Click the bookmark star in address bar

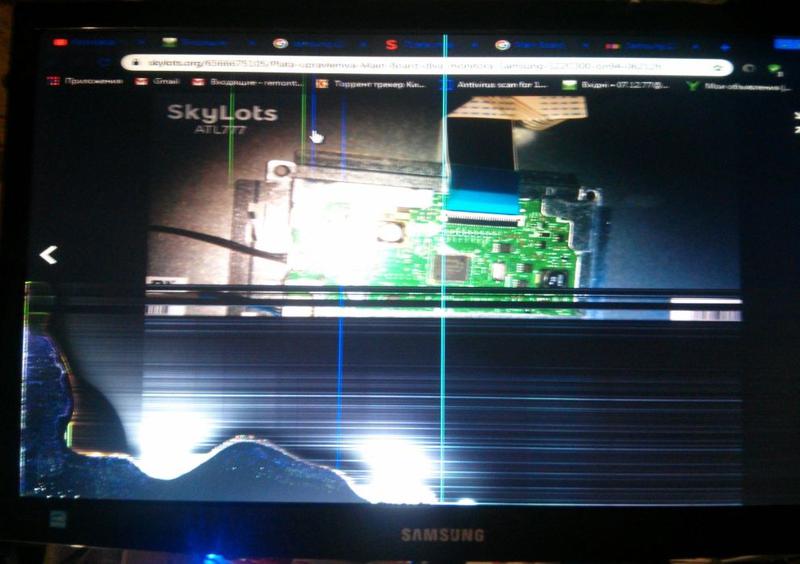click(x=717, y=67)
